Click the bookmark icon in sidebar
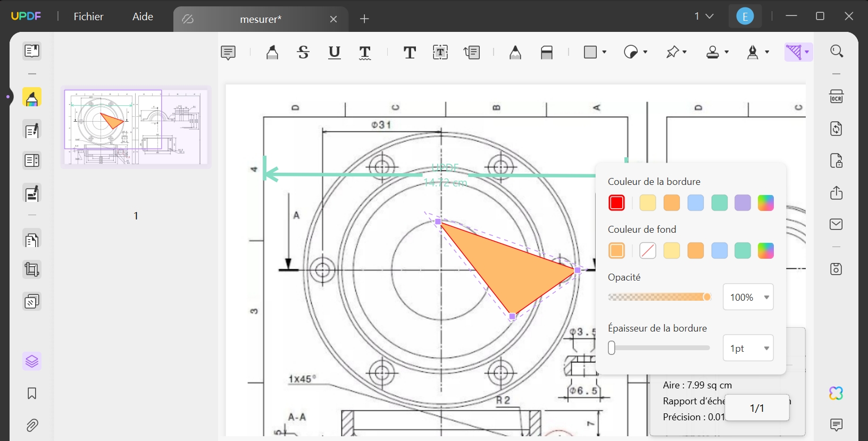The image size is (868, 441). [32, 394]
